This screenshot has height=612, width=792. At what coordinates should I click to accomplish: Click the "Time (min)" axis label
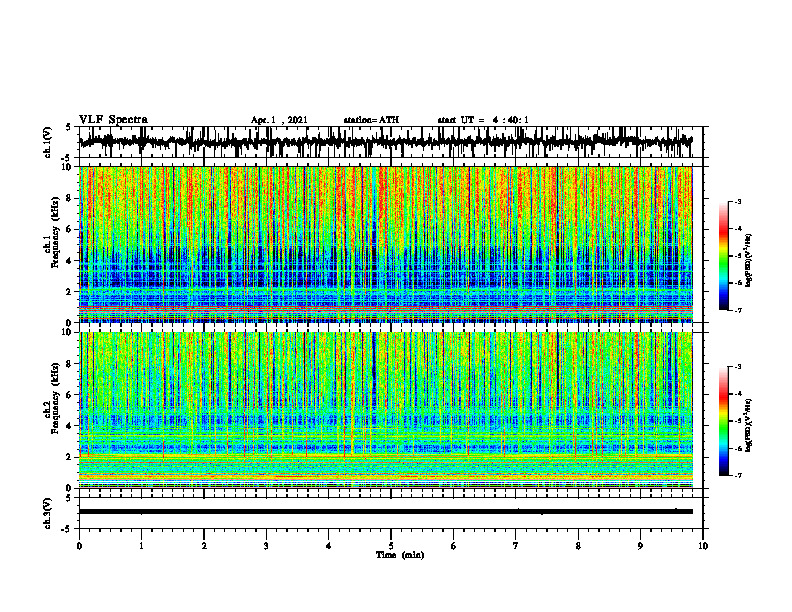pyautogui.click(x=400, y=555)
